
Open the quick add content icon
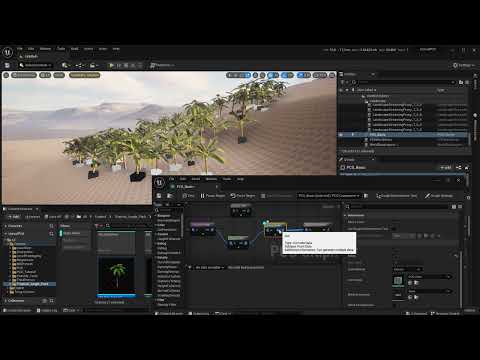tap(65, 65)
